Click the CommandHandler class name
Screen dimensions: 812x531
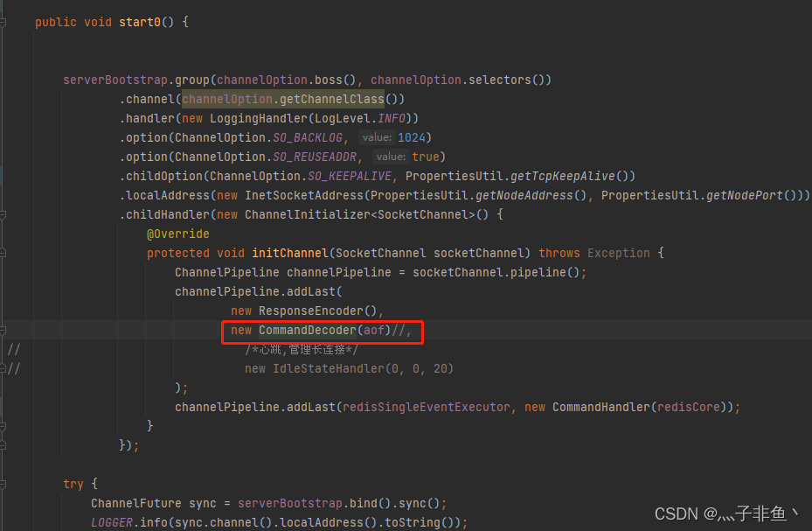tap(600, 407)
